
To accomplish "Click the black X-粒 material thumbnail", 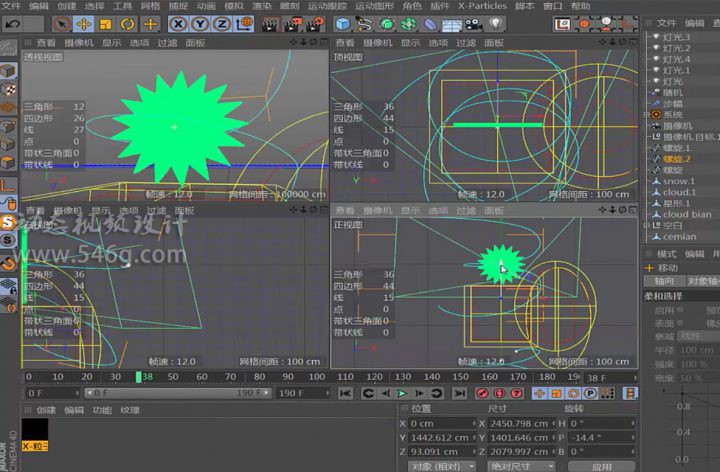I will (x=35, y=430).
